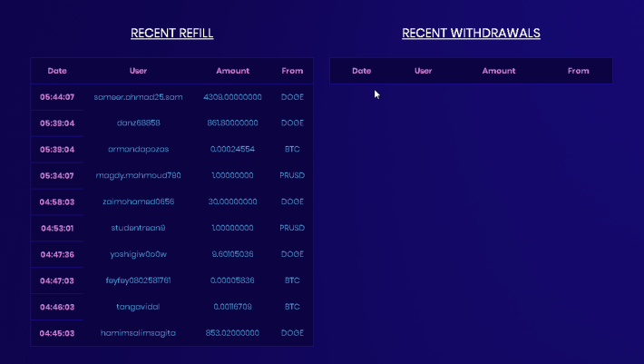Screen dimensions: 644x364
Task: Select the User column header in refill table
Action: (x=138, y=71)
